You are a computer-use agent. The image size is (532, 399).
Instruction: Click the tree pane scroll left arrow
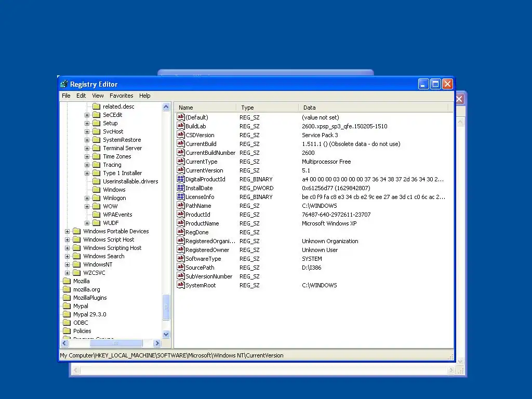(x=64, y=343)
